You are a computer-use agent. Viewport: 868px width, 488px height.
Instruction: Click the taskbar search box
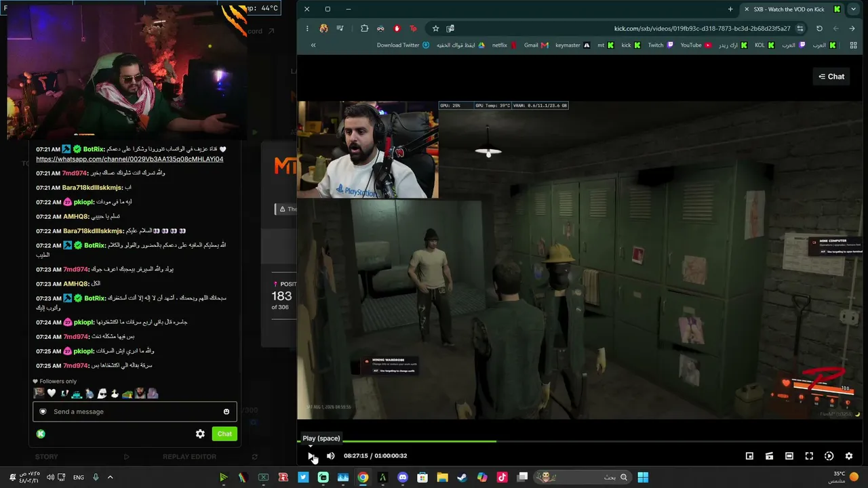point(582,477)
